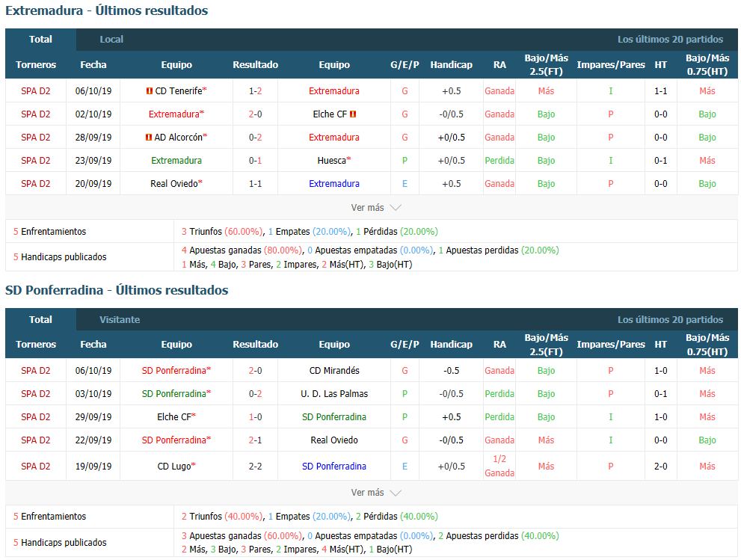
Task: Click HT score 1-1 in Tenerife row
Action: pos(661,91)
